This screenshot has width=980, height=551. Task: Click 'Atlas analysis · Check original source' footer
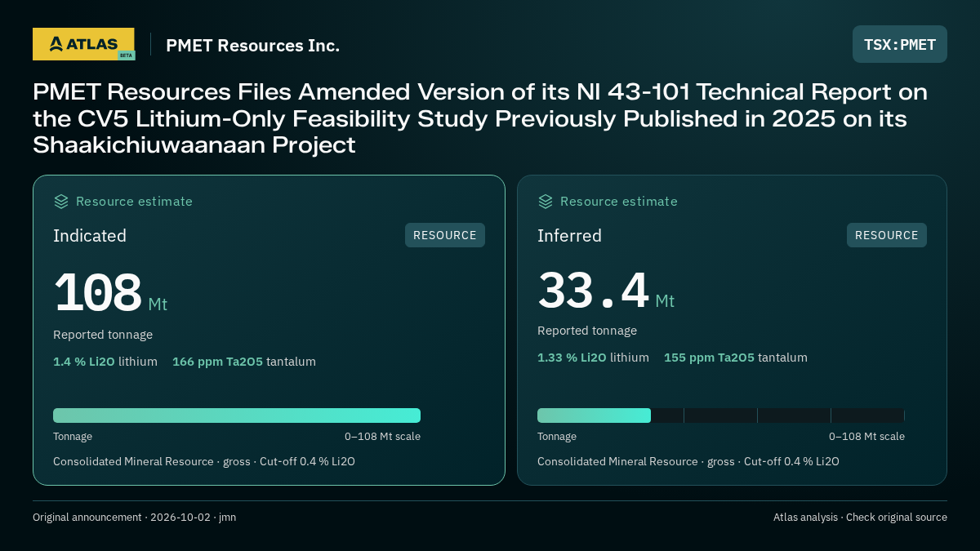click(860, 518)
